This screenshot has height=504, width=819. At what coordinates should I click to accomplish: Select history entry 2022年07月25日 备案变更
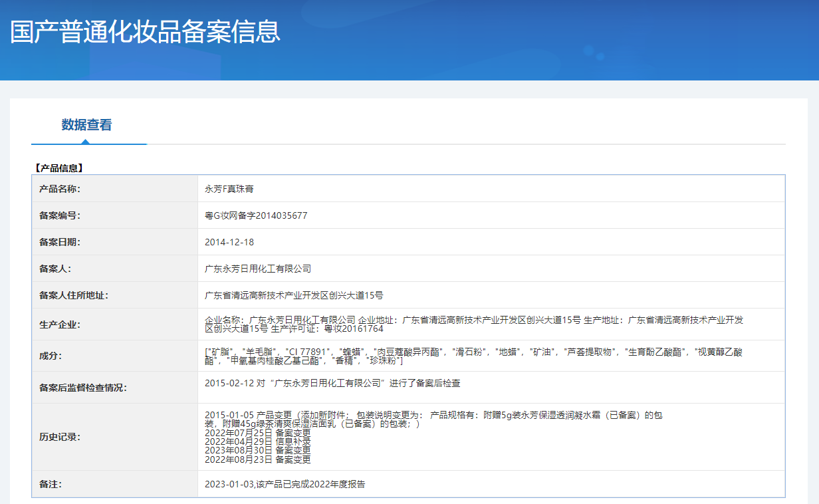click(x=258, y=433)
